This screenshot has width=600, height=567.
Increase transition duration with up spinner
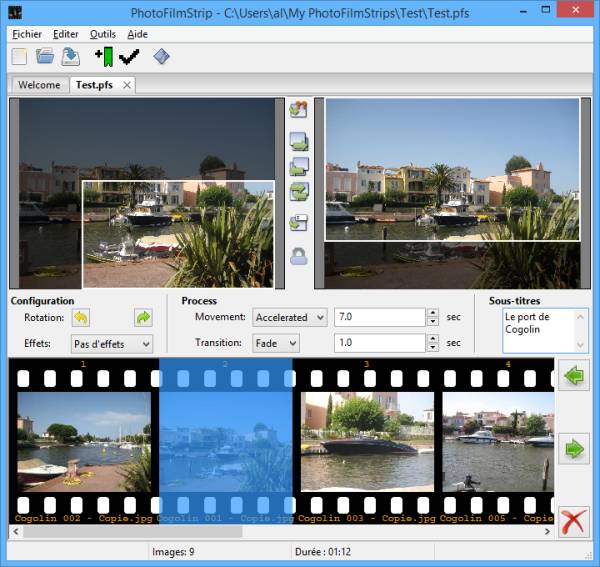pos(433,338)
